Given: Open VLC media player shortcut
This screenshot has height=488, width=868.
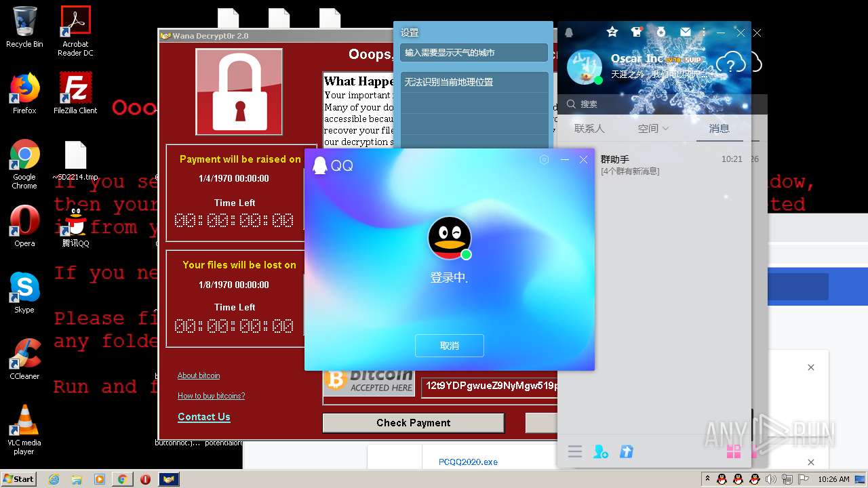Looking at the screenshot, I should [24, 430].
